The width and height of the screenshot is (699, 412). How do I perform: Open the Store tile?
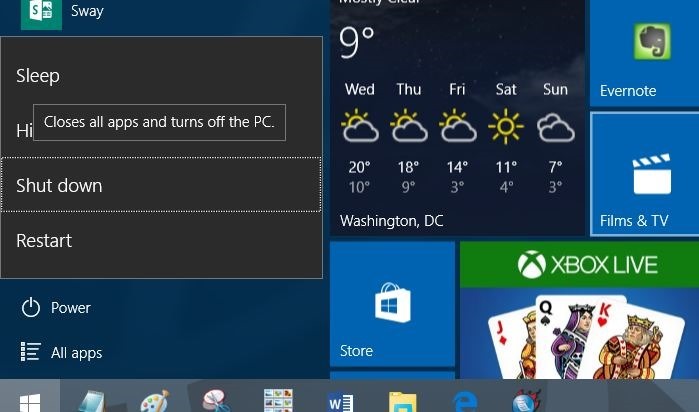pyautogui.click(x=392, y=304)
